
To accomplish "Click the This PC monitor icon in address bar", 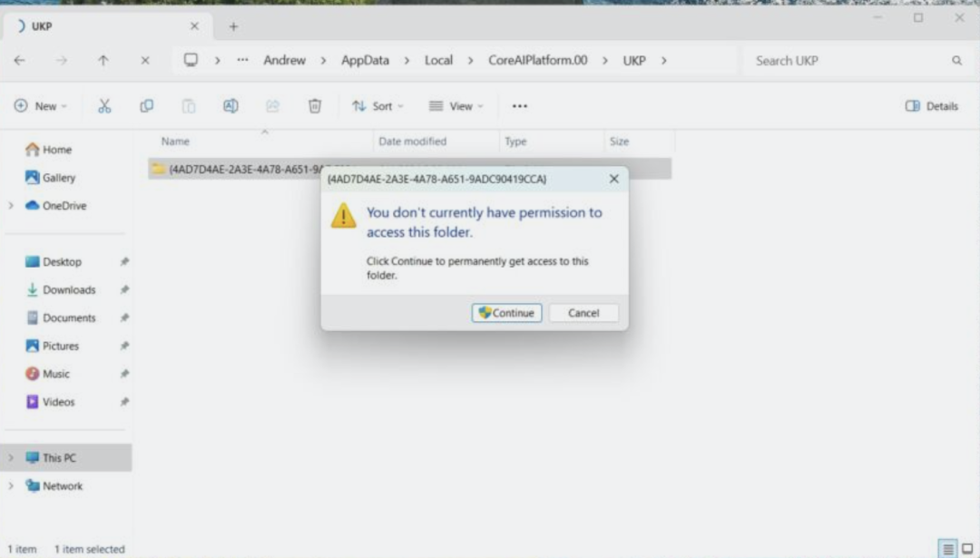I will [x=191, y=60].
